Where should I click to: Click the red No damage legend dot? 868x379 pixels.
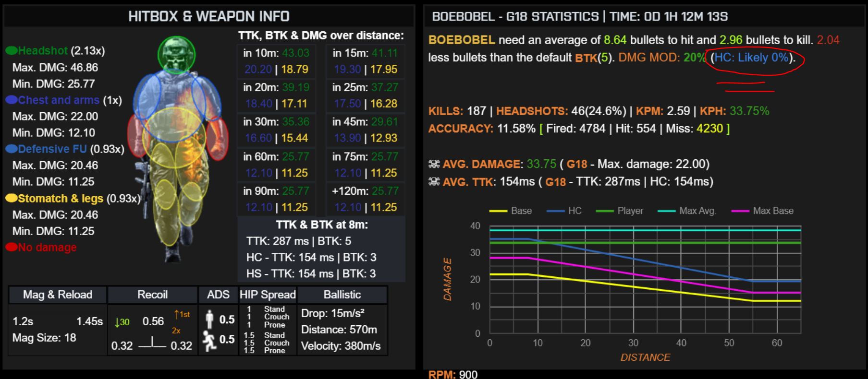12,248
